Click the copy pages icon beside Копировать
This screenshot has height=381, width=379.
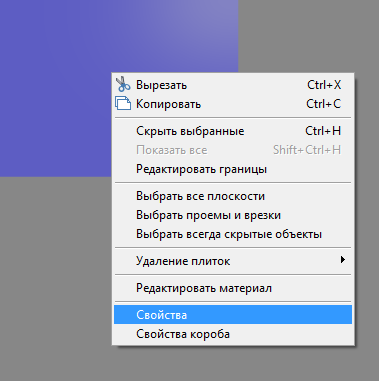coord(123,103)
